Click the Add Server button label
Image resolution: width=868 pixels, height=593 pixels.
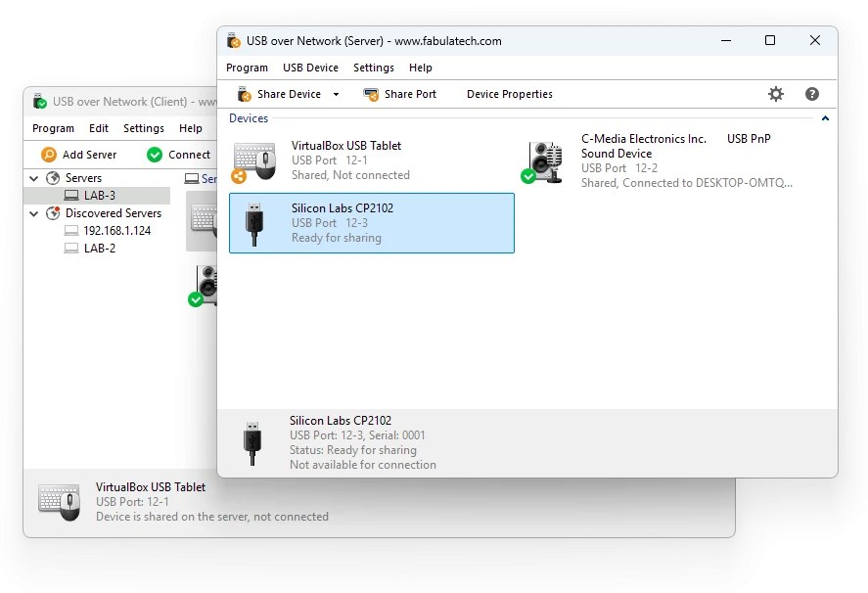(x=89, y=155)
